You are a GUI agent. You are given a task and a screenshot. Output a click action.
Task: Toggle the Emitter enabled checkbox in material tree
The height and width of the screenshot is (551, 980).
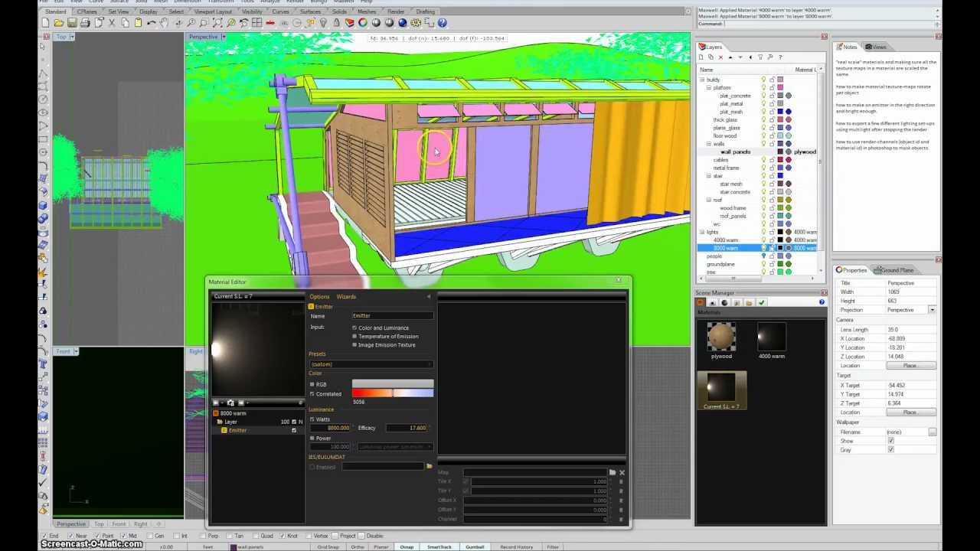[294, 430]
